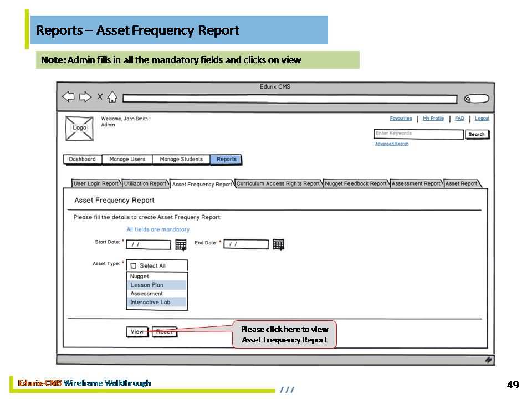Check the Select All checkbox
The width and height of the screenshot is (532, 399).
point(134,266)
